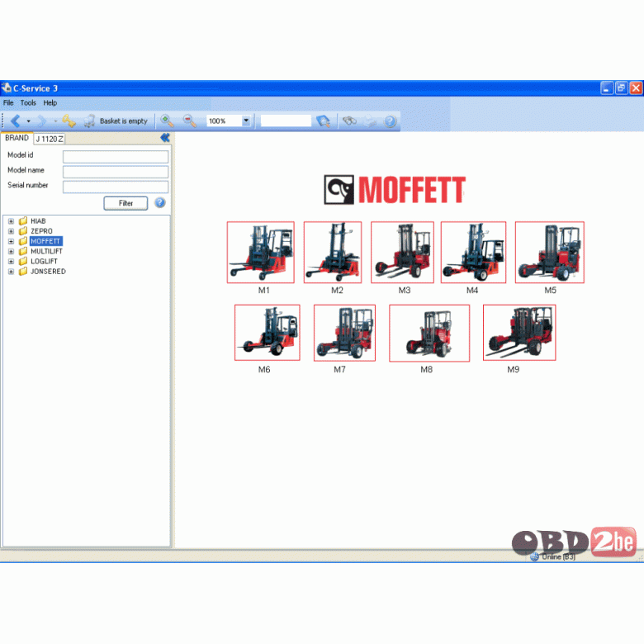Image resolution: width=644 pixels, height=644 pixels.
Task: Select the MULTILIFT brand in tree
Action: point(46,251)
